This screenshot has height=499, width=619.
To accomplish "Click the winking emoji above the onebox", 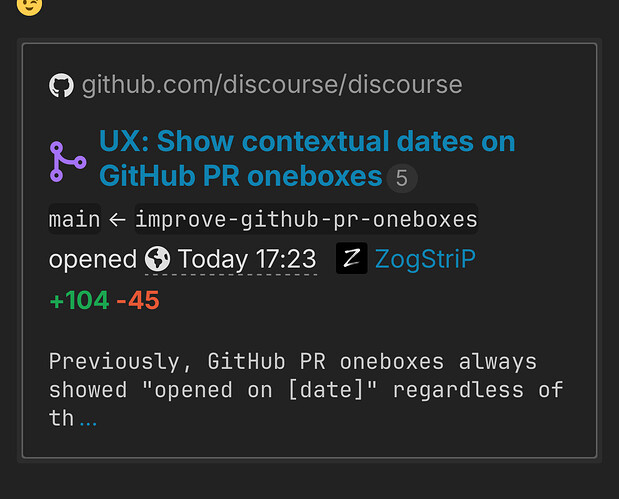I will tap(30, 6).
